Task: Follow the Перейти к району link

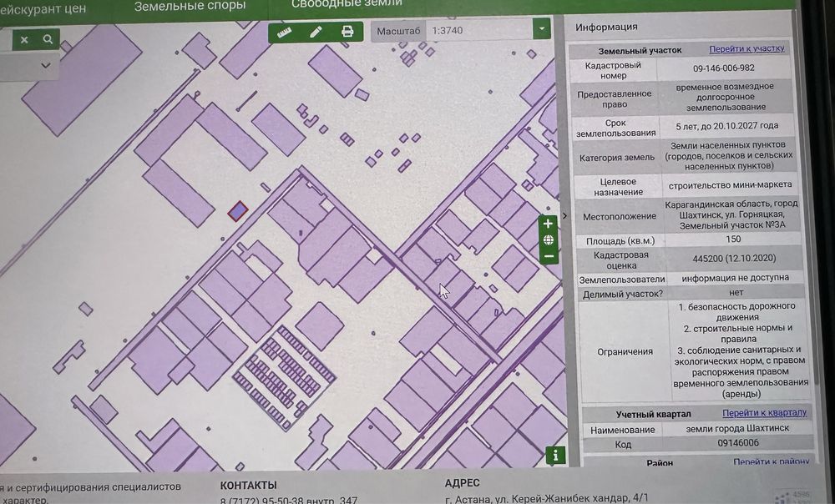Action: [x=771, y=461]
